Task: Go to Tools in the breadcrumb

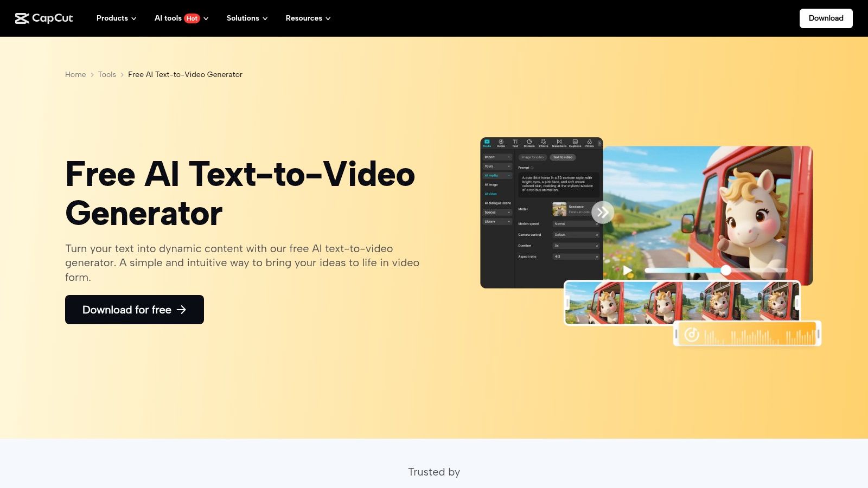Action: [107, 74]
